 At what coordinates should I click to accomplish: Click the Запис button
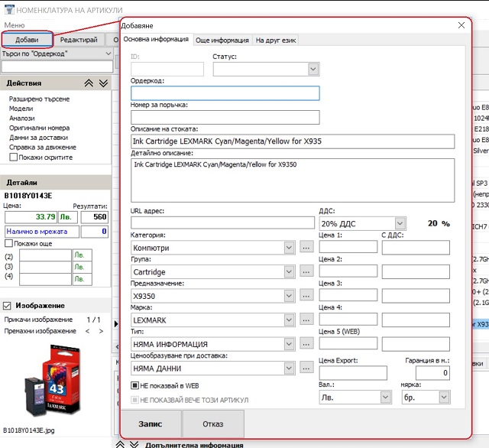[x=151, y=424]
